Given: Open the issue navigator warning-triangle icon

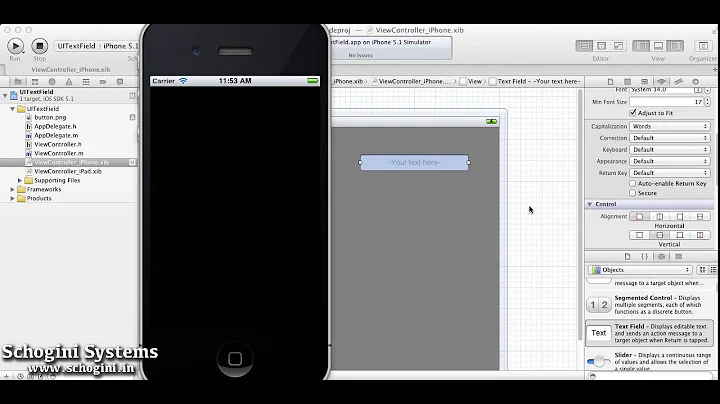Looking at the screenshot, I should coord(69,82).
